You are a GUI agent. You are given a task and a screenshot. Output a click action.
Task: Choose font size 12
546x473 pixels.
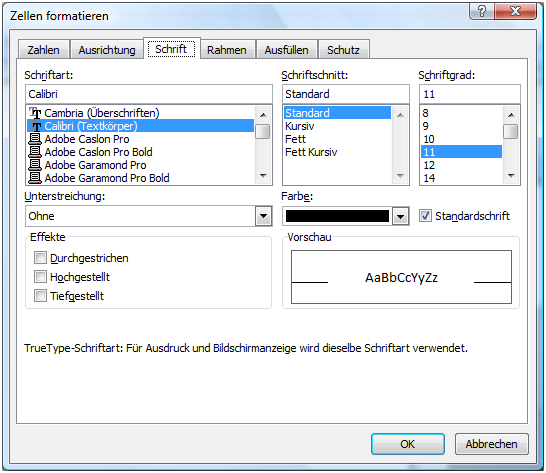pos(461,165)
